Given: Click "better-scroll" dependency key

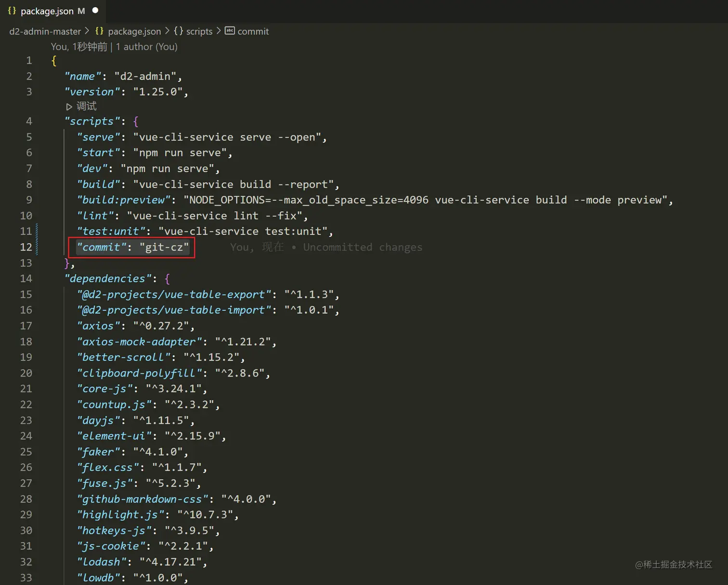Looking at the screenshot, I should click(x=123, y=357).
